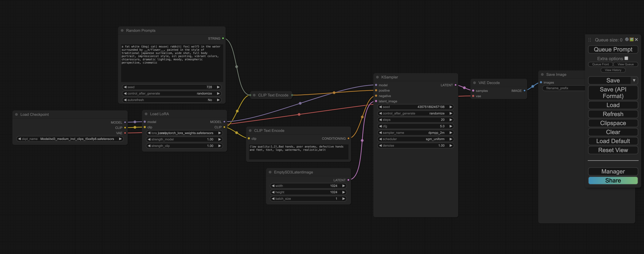Open the View Queue panel
Viewport: 644px width, 254px height.
coord(625,64)
